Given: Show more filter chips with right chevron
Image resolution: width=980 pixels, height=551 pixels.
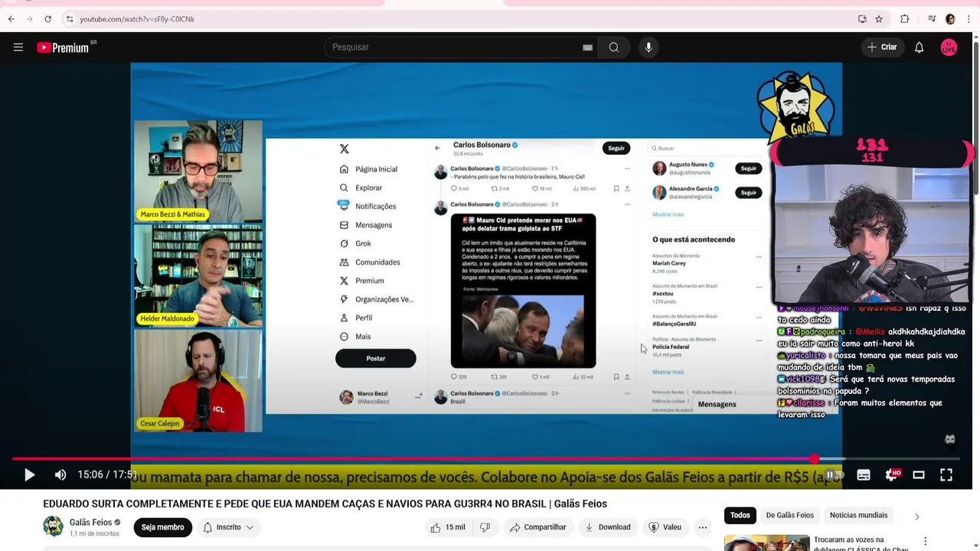Looking at the screenshot, I should [x=916, y=517].
